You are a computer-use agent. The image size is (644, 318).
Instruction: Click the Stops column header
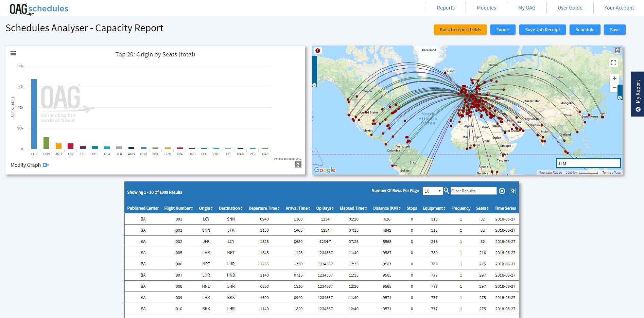[x=412, y=208]
